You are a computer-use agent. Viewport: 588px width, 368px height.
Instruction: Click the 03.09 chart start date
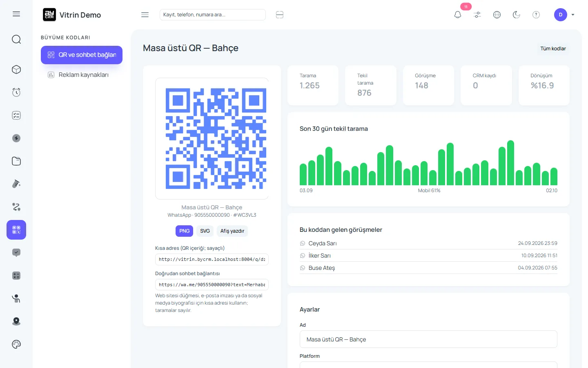[x=306, y=191]
